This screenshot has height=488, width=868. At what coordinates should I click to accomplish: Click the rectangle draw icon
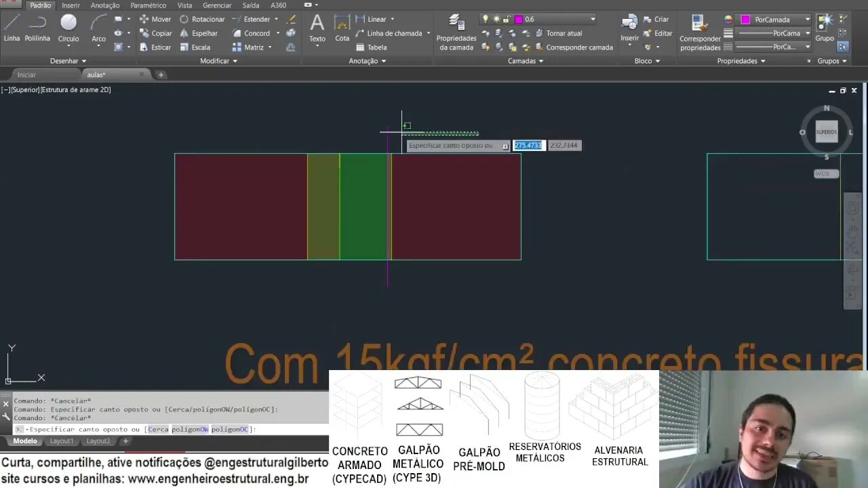click(118, 20)
